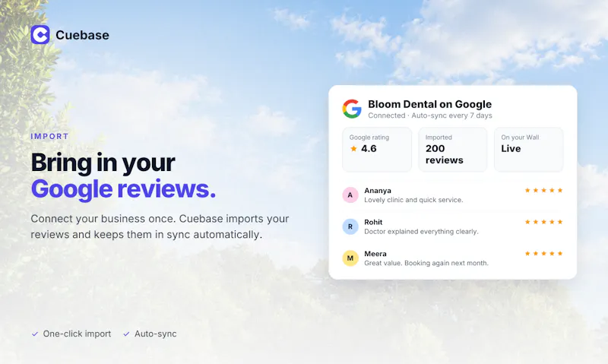
Task: Open the On your Wall Live card
Action: (x=528, y=149)
